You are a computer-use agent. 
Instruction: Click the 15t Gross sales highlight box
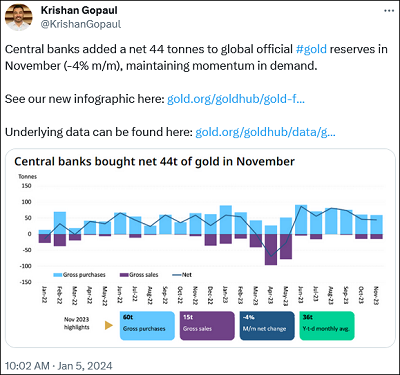(x=207, y=326)
